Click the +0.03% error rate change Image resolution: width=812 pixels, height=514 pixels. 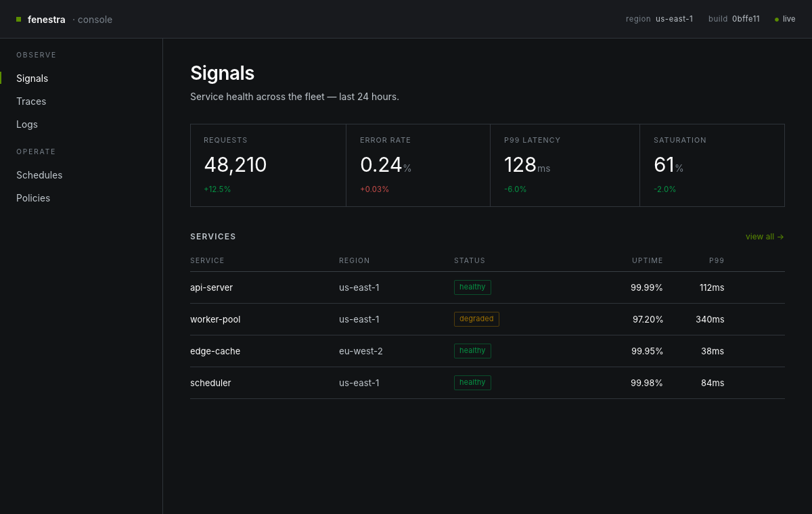(x=374, y=189)
